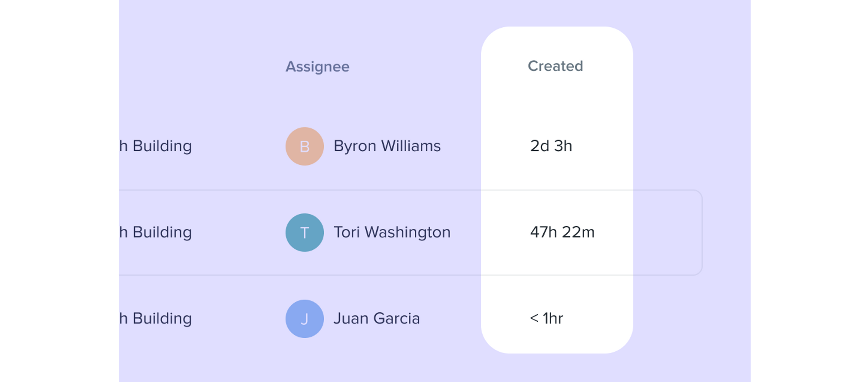
Task: Sort by the Assignee column header
Action: click(317, 66)
